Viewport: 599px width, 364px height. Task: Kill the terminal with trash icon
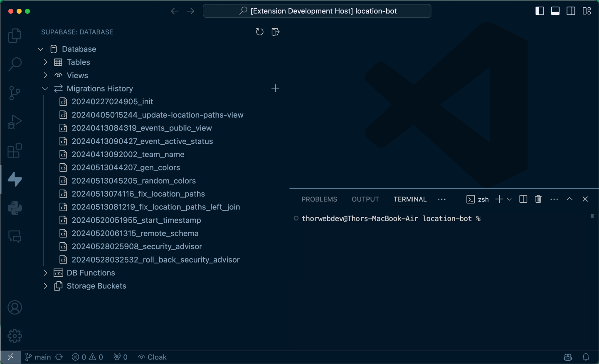coord(538,199)
